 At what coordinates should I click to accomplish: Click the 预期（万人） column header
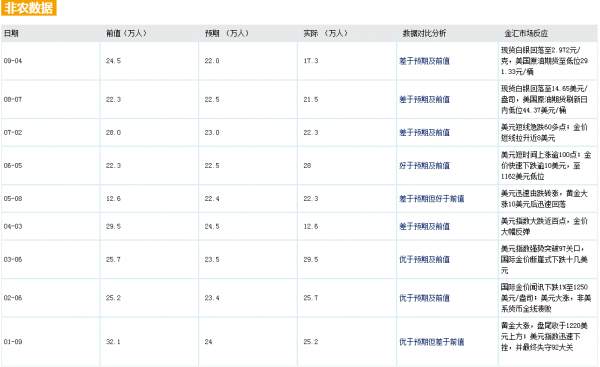pyautogui.click(x=227, y=33)
